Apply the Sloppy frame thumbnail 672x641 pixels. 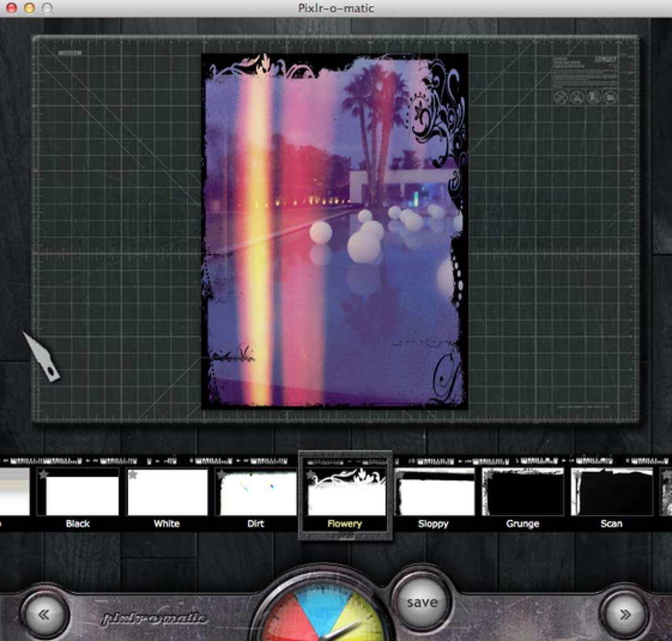click(434, 491)
